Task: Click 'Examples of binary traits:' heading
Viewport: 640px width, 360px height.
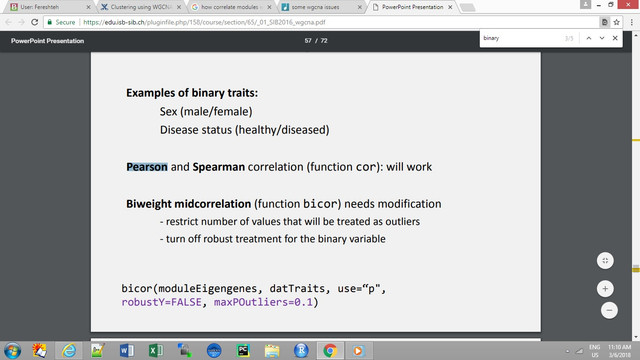Action: coord(192,93)
